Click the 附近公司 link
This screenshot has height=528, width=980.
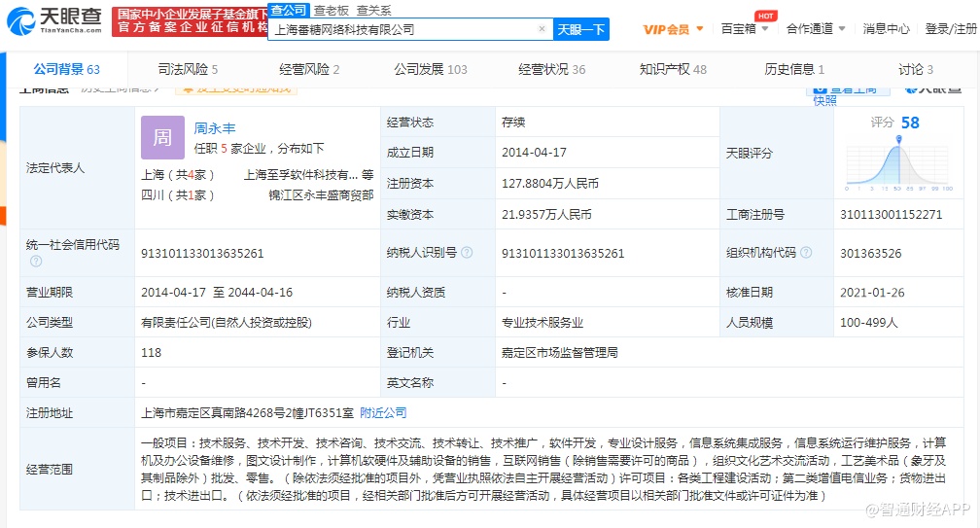383,412
